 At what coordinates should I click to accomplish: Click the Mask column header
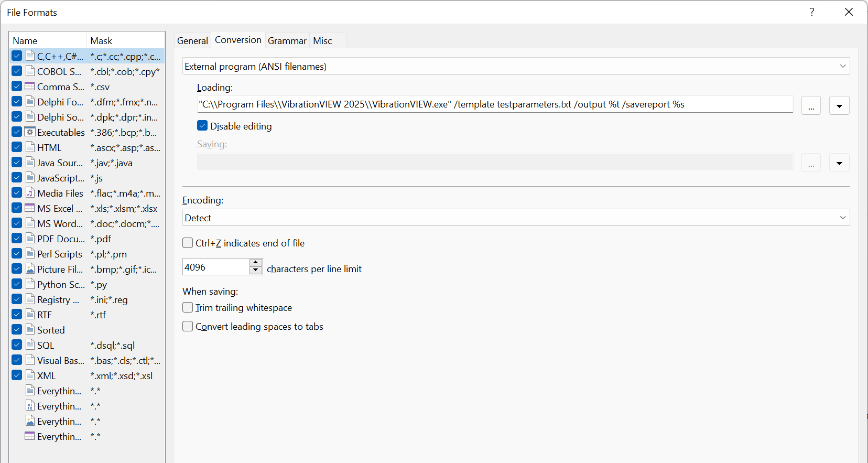click(125, 40)
